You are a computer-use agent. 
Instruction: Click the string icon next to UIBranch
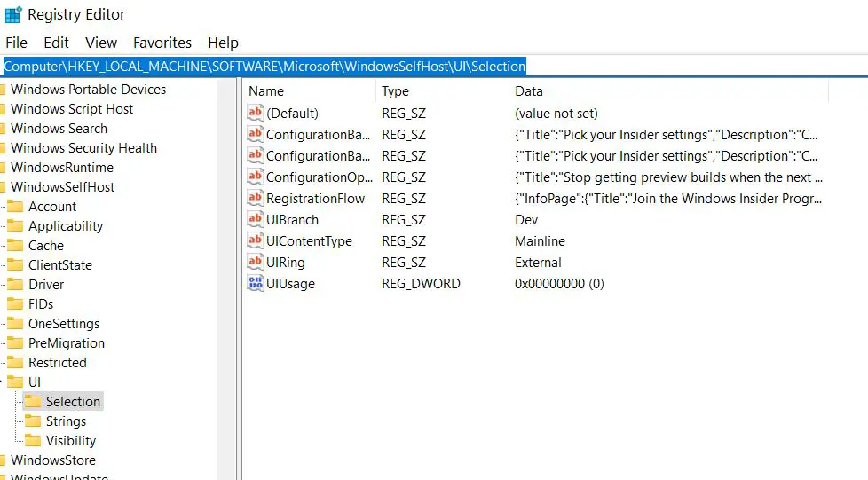point(256,220)
